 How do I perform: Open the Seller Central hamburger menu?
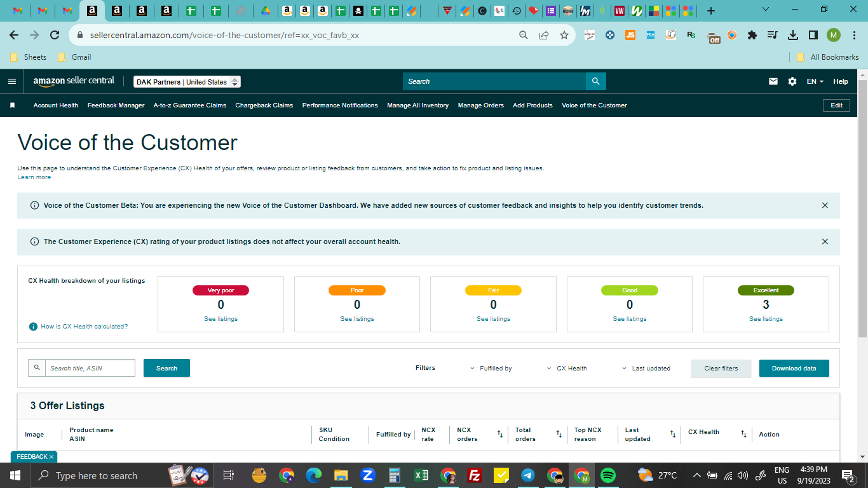11,81
